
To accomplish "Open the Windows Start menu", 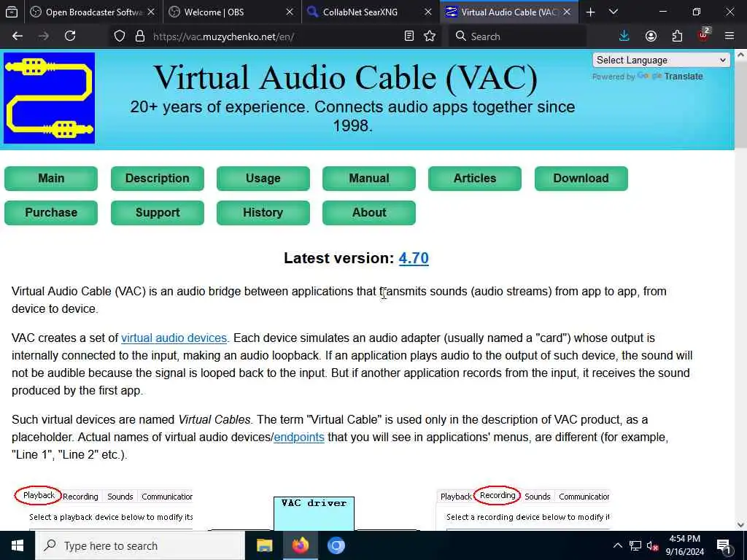I will pos(18,545).
